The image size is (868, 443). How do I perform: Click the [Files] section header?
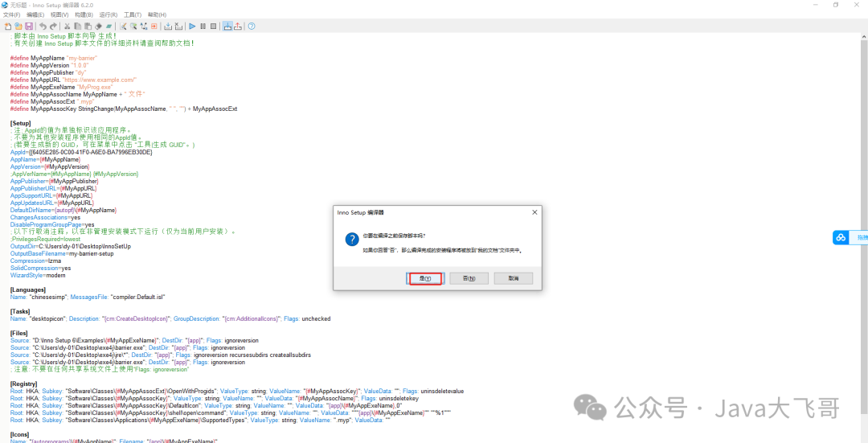[19, 333]
